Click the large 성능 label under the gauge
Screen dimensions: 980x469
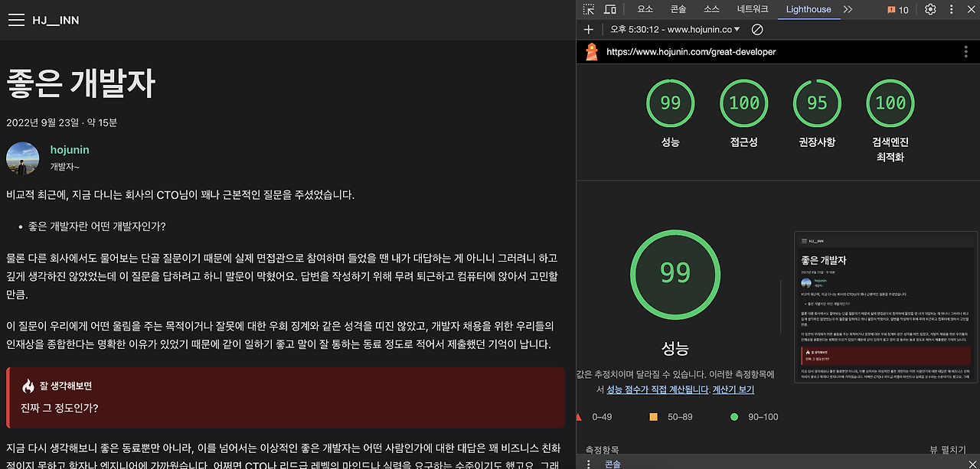tap(675, 349)
